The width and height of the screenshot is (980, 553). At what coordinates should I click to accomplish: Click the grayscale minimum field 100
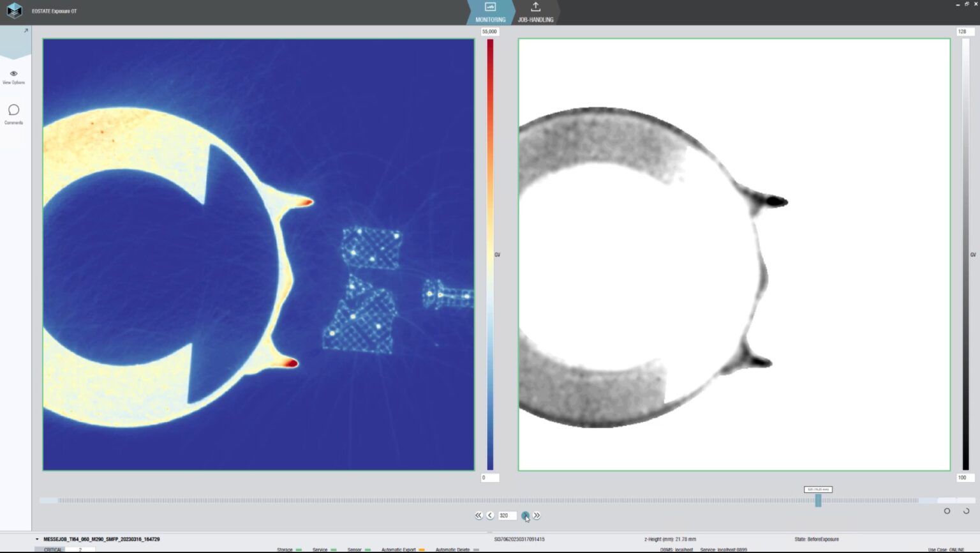click(x=965, y=478)
